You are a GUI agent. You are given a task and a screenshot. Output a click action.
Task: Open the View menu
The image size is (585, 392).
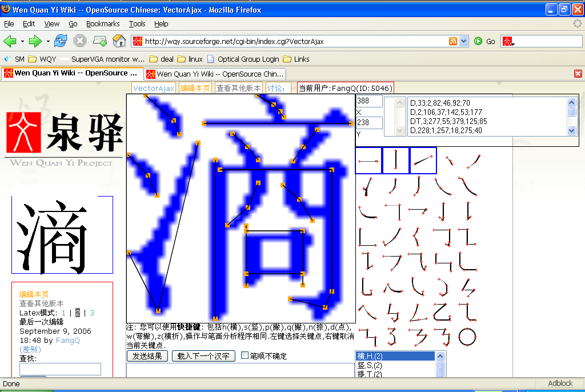click(x=51, y=24)
